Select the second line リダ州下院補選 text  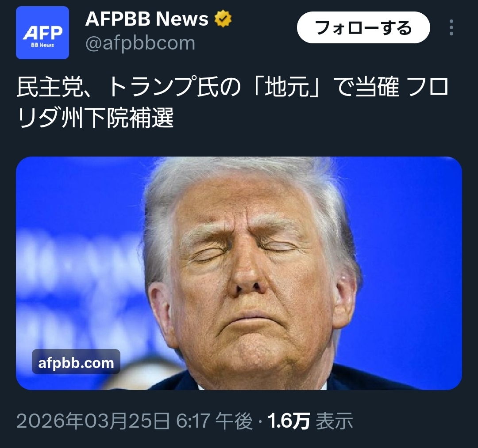(x=96, y=117)
